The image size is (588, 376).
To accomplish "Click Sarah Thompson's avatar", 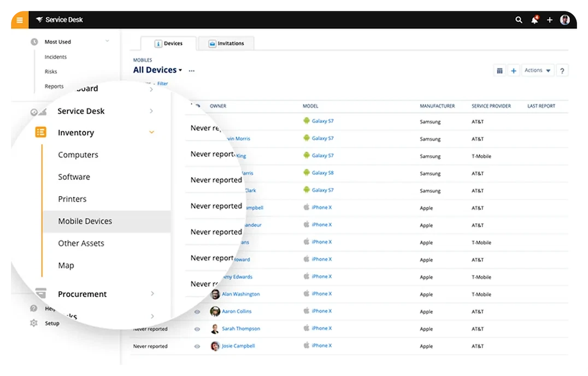I will click(215, 329).
